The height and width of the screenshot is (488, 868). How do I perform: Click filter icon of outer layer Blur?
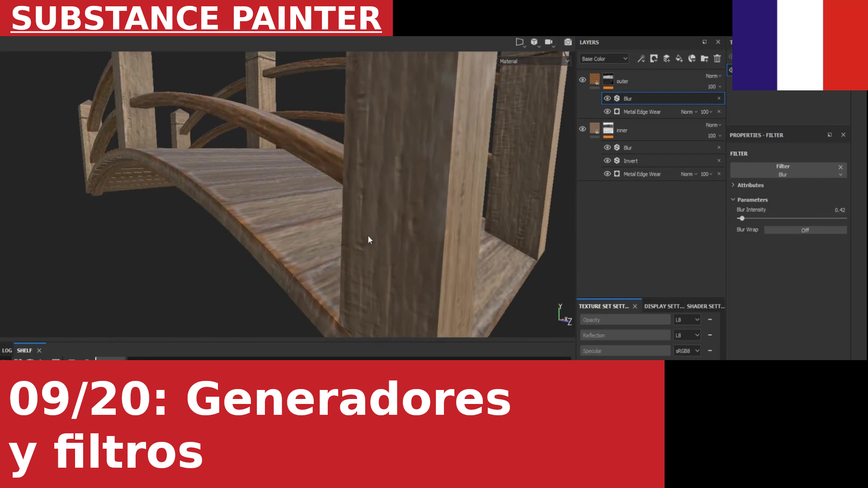(x=617, y=98)
